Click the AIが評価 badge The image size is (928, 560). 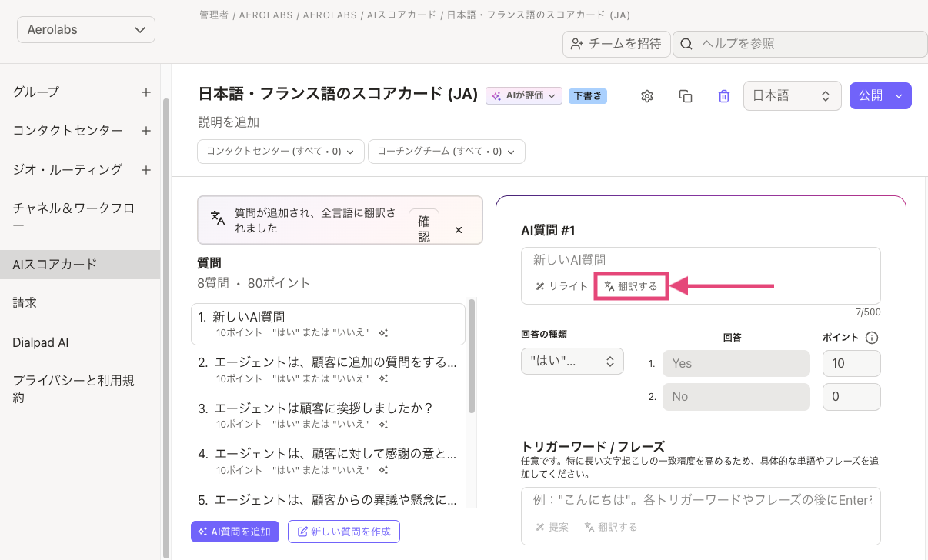[525, 96]
